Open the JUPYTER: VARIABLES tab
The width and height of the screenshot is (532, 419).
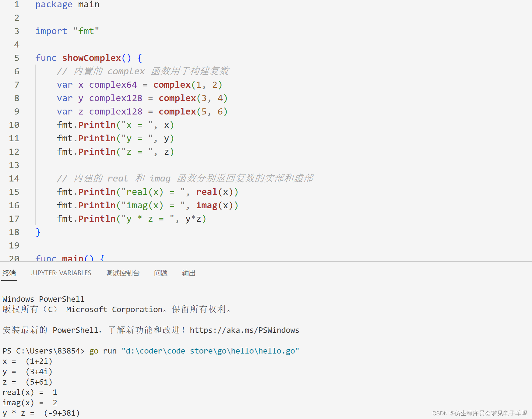(x=61, y=273)
